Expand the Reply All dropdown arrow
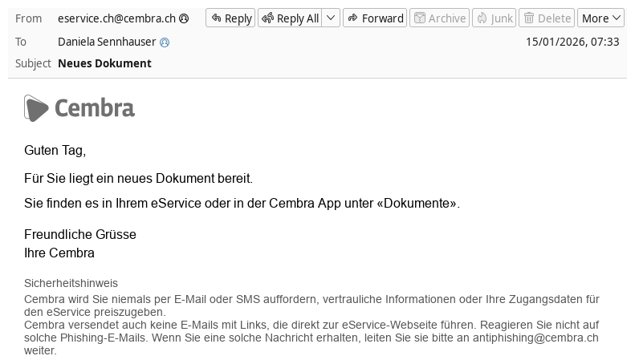The image size is (635, 364). [x=331, y=18]
